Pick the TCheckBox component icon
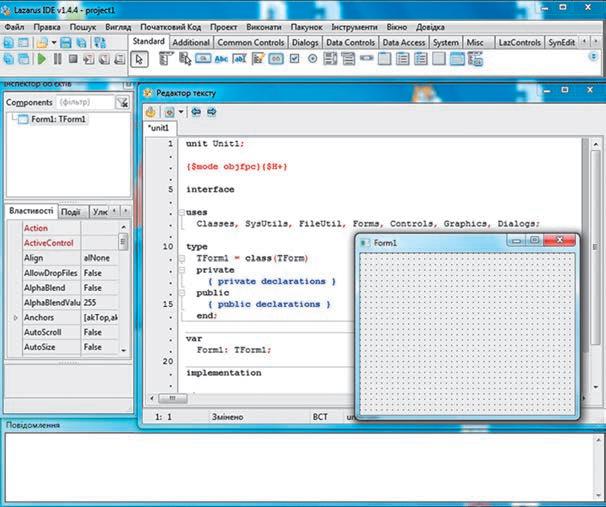The width and height of the screenshot is (606, 507). point(294,59)
